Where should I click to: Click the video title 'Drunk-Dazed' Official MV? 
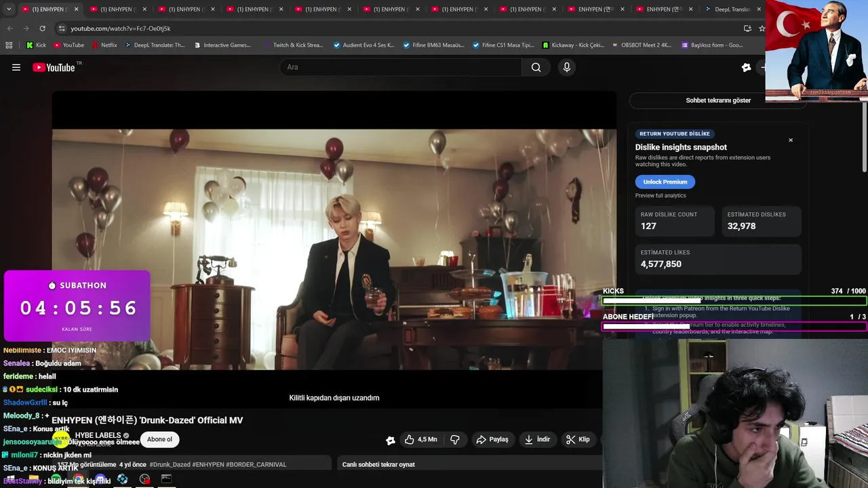tap(147, 420)
